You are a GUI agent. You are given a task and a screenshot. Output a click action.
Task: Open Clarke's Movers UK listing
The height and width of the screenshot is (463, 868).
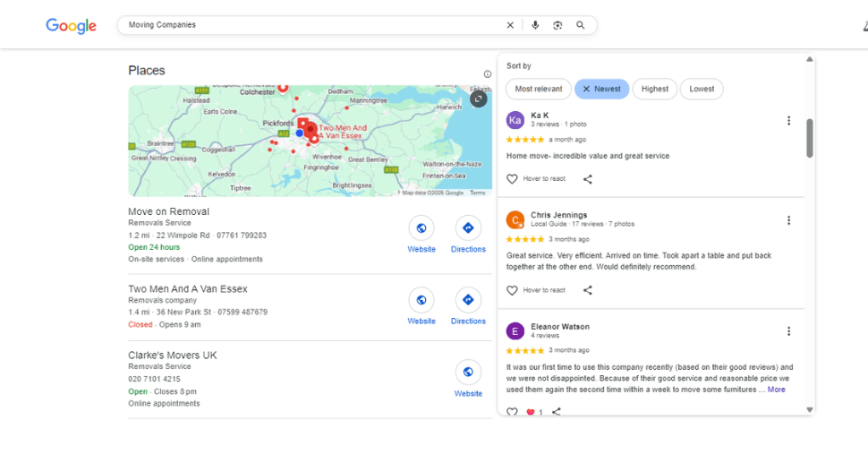172,355
